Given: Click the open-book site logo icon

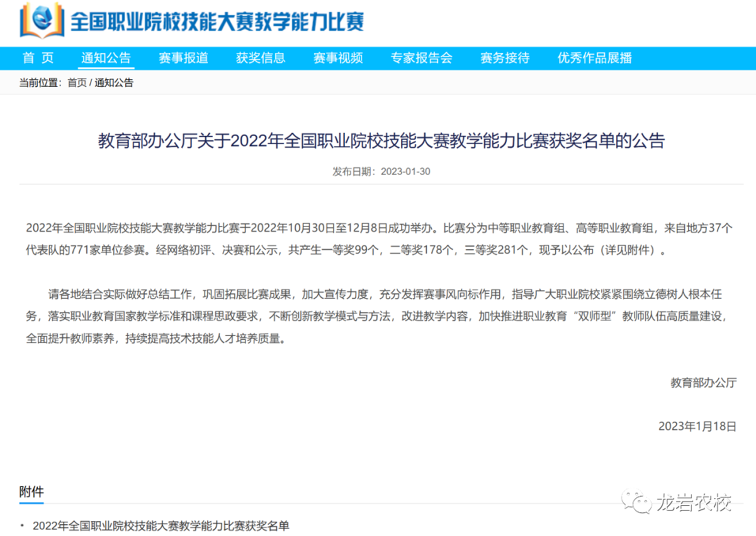Looking at the screenshot, I should [42, 21].
